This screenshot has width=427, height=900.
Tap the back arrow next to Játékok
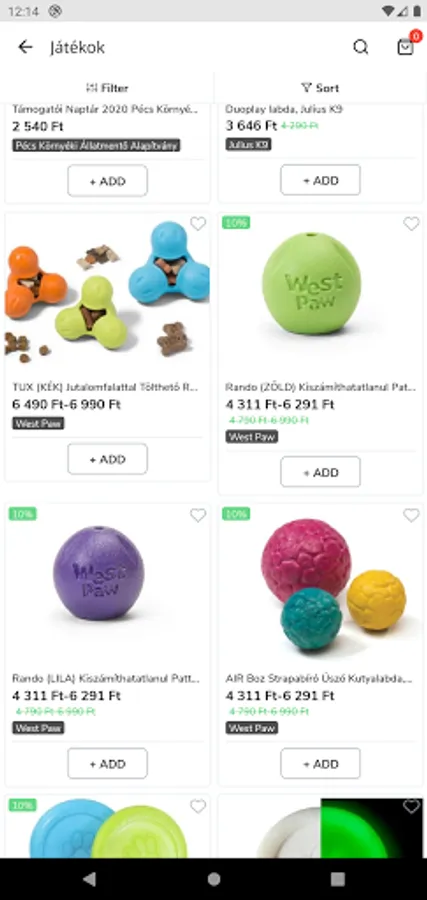coord(25,47)
